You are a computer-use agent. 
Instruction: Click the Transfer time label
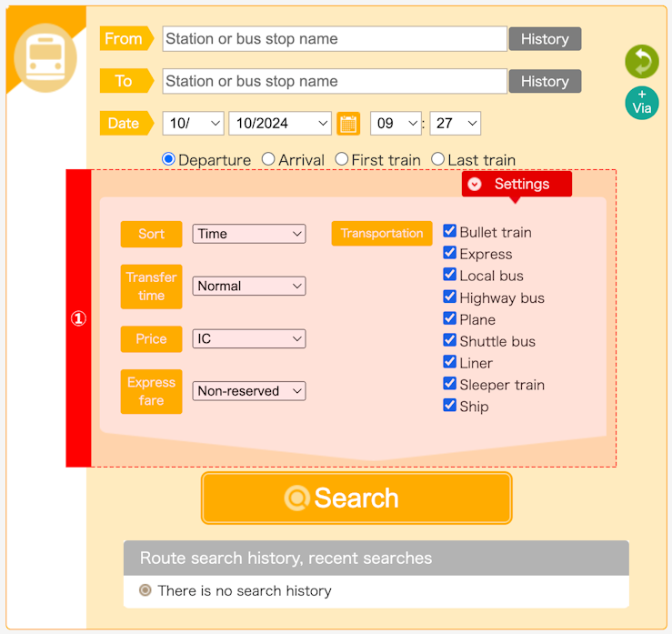[x=151, y=287]
